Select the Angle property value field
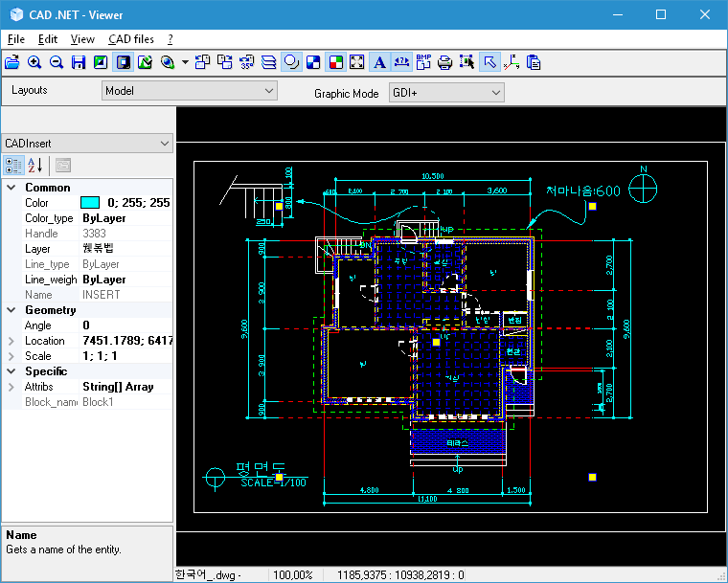The width and height of the screenshot is (728, 583). coord(125,325)
